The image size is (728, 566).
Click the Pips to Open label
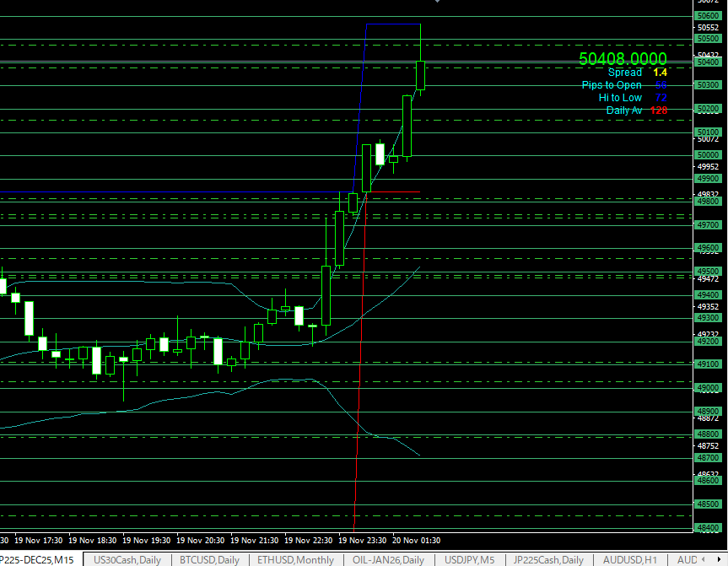tap(611, 85)
